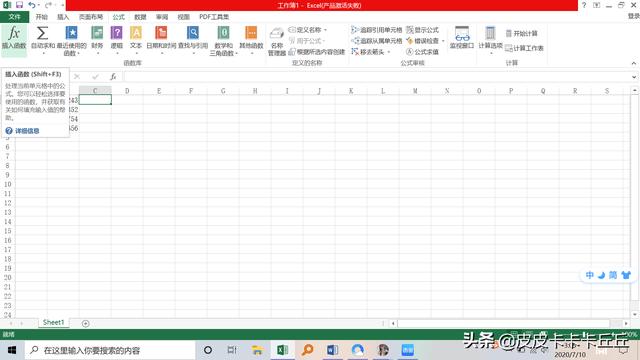Click the Calculate Now button
Image resolution: width=640 pixels, height=360 pixels.
tap(522, 33)
